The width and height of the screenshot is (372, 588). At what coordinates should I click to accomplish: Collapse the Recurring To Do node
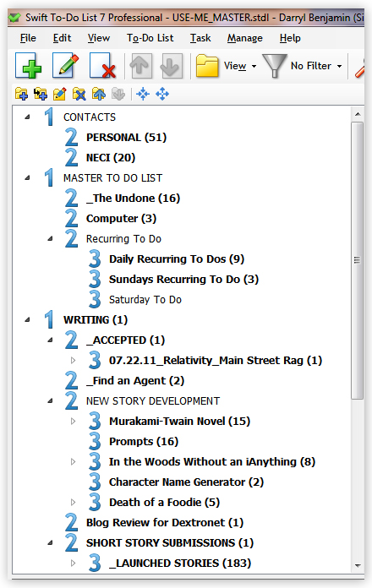[x=50, y=238]
